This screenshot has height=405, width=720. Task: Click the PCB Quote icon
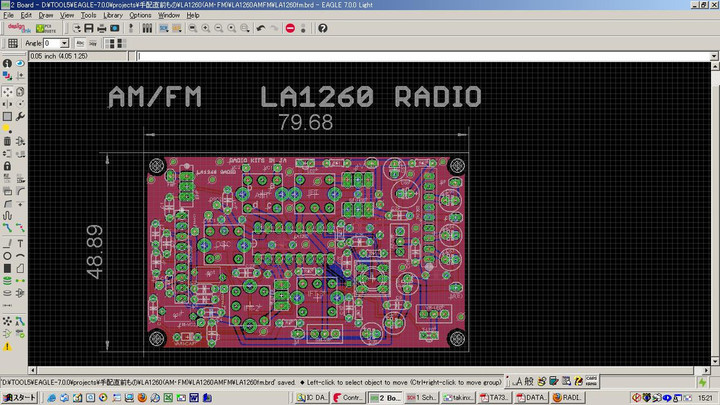[44, 28]
